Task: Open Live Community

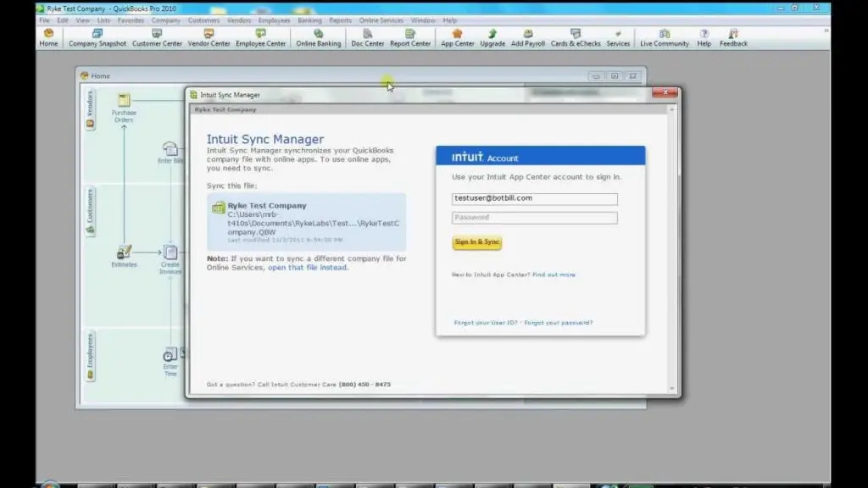Action: coord(665,37)
